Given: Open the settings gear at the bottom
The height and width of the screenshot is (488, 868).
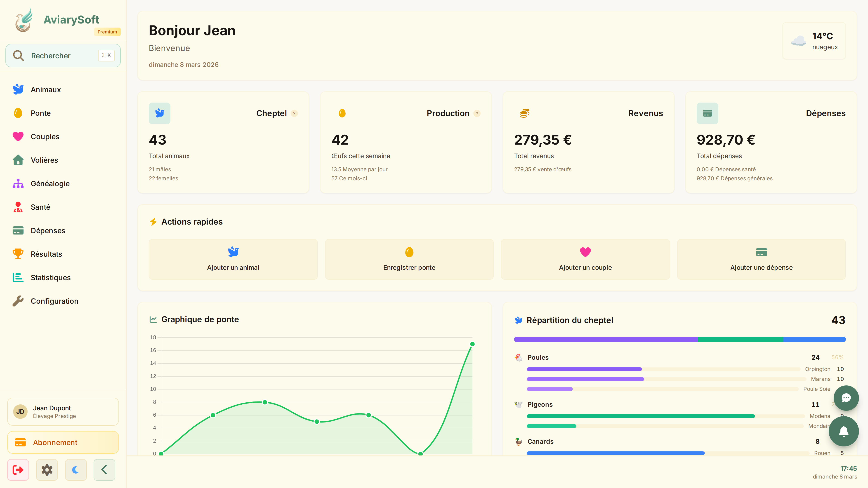Looking at the screenshot, I should pos(47,469).
